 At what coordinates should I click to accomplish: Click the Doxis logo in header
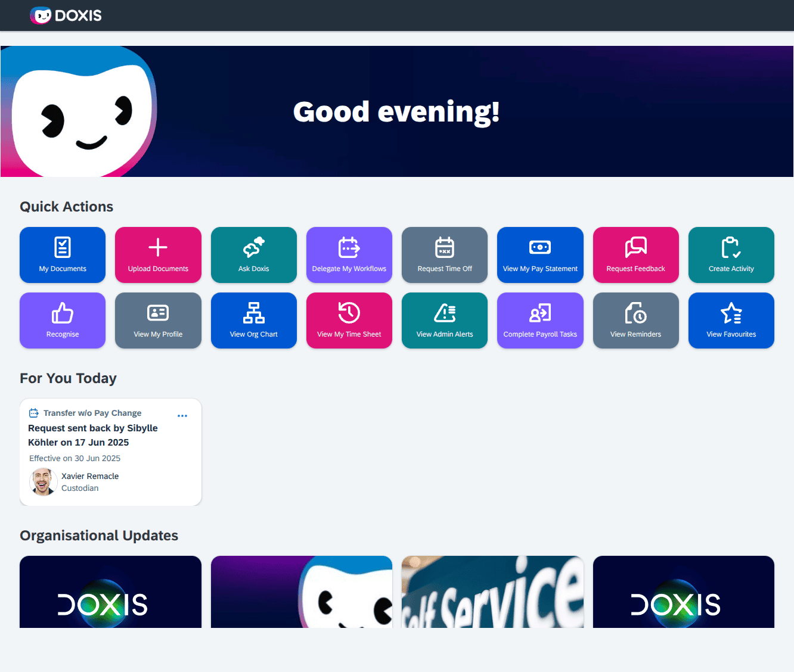(66, 15)
